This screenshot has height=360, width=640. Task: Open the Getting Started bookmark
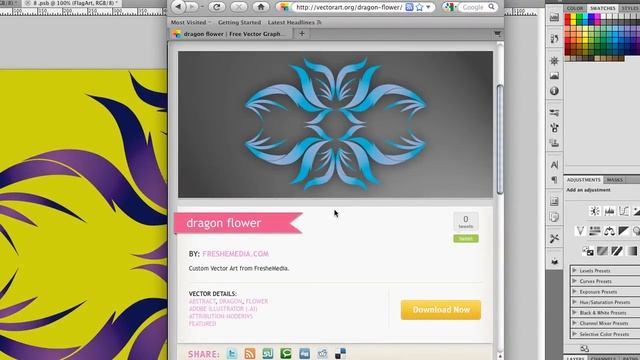pyautogui.click(x=239, y=22)
